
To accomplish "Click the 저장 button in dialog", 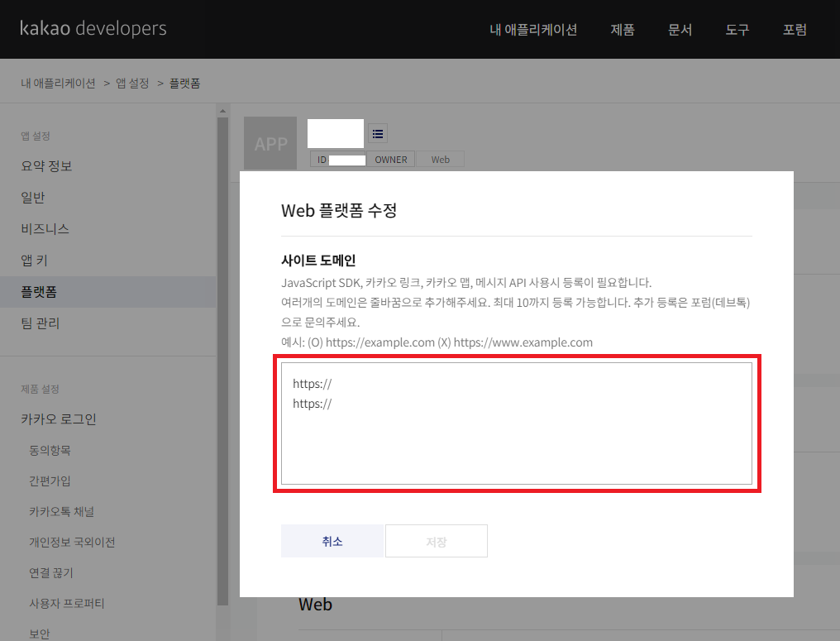I will tap(437, 541).
